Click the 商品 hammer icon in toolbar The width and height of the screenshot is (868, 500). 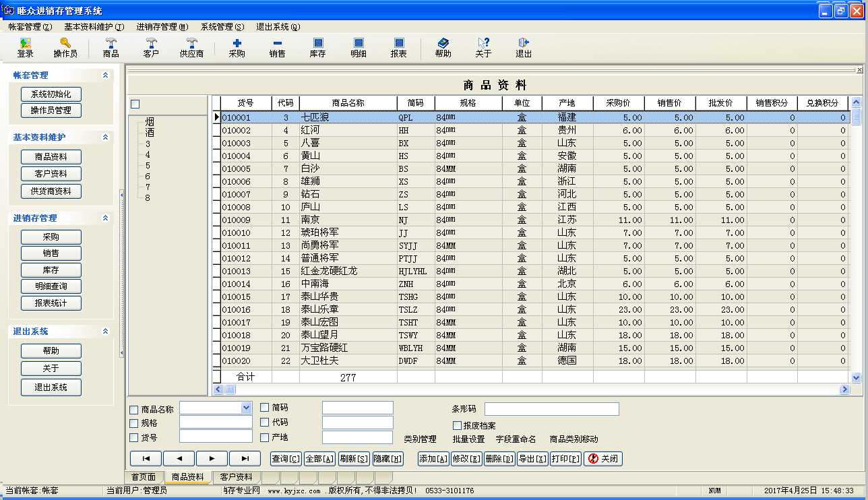111,47
